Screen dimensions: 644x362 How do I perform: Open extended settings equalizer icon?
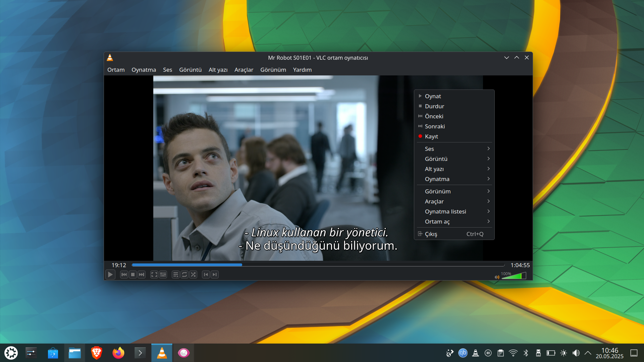pyautogui.click(x=163, y=275)
